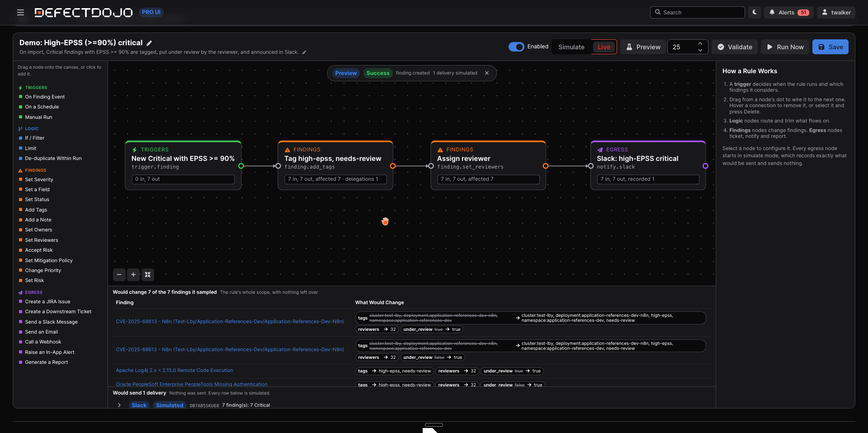Viewport: 868px width, 433px height.
Task: Add a Generate a Report node
Action: coord(46,362)
